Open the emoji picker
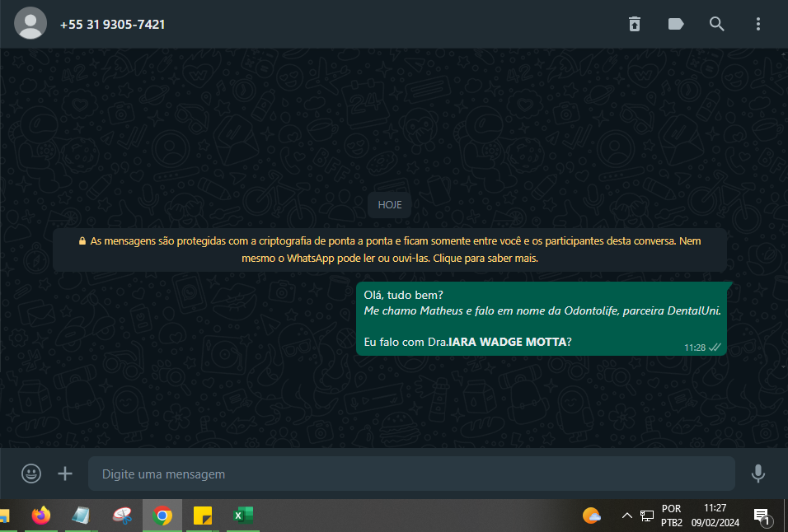The height and width of the screenshot is (532, 788). [31, 474]
